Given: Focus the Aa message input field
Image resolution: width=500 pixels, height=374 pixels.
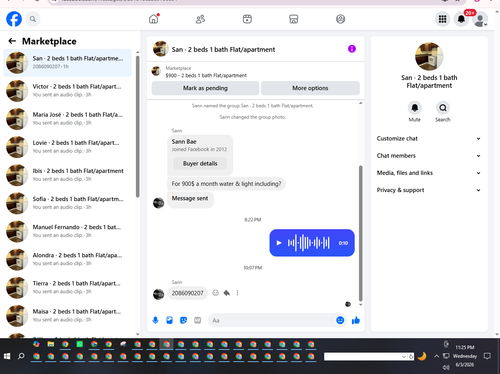Looking at the screenshot, I should click(x=272, y=320).
